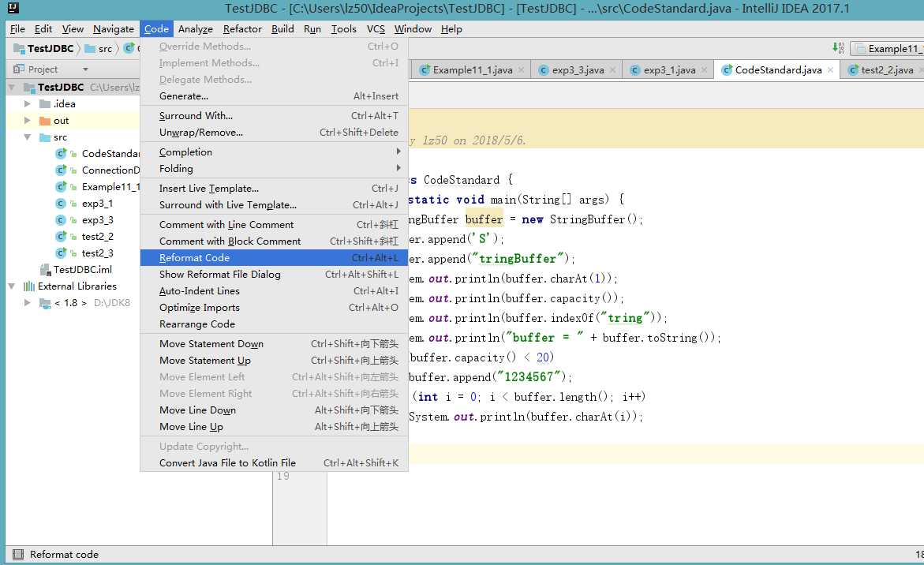Collapse the External Libraries node
924x565 pixels.
coord(11,286)
